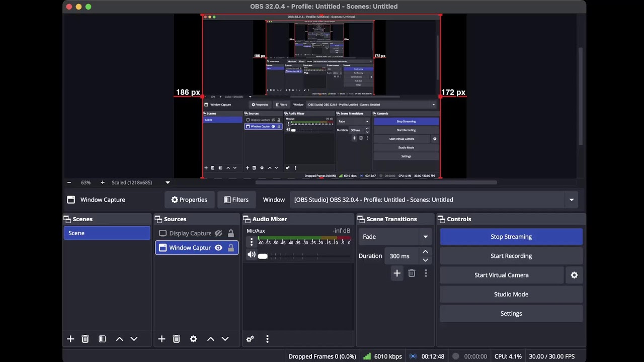Remove scene transition trash icon

(x=412, y=273)
